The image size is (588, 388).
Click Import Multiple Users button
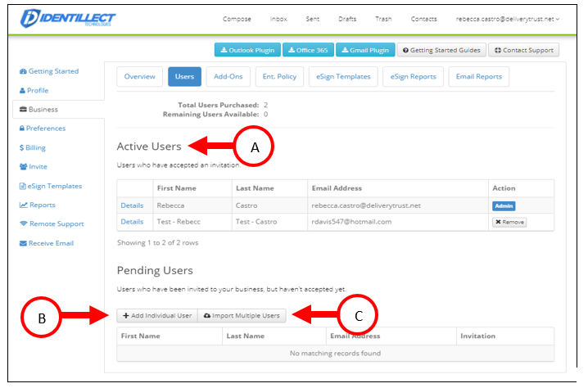[x=242, y=315]
